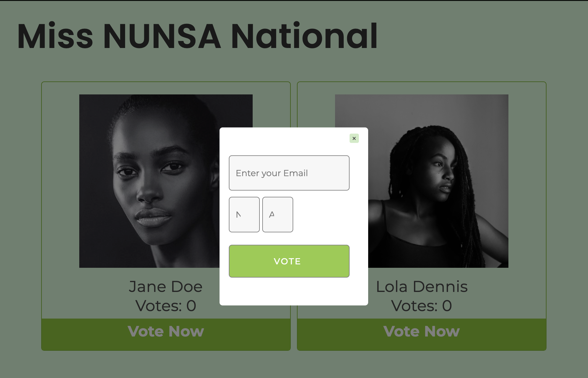Click the word 'NUNSA' in the title

pos(162,36)
